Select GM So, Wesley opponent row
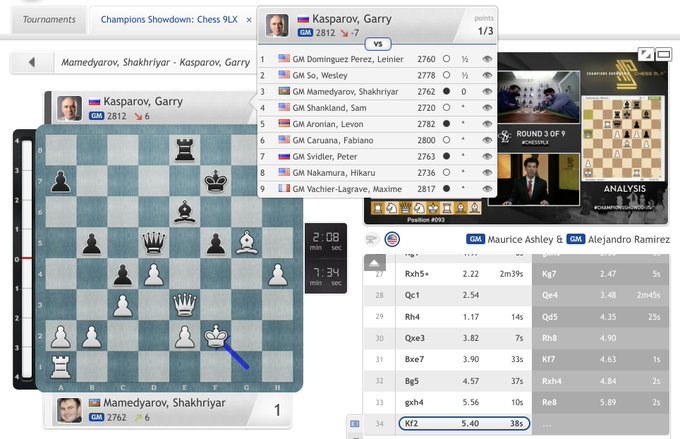Screen dimensions: 680x439 [377, 75]
